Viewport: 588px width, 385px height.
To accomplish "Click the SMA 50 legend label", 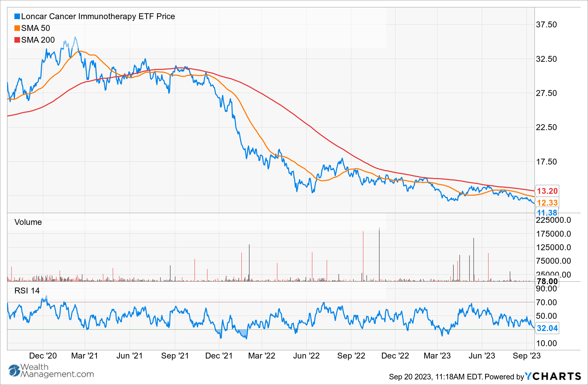I will coord(36,28).
